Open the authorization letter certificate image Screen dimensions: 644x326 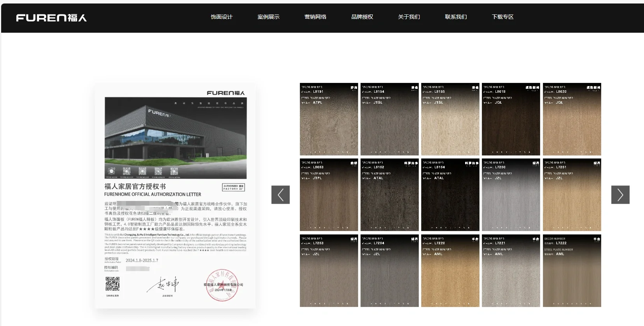175,196
